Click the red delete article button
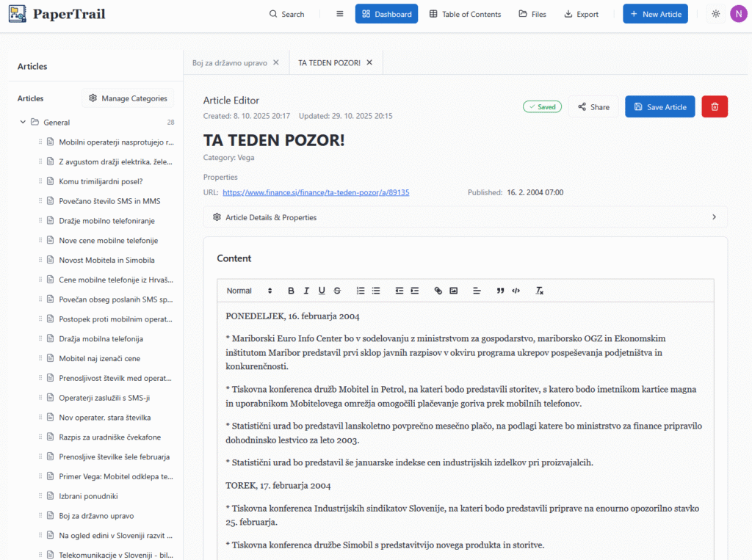 coord(715,106)
